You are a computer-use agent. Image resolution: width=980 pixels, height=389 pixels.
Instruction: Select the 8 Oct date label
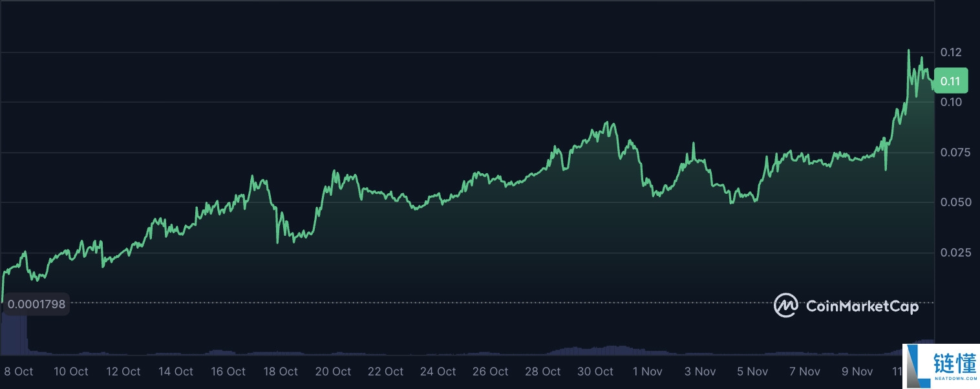pos(19,372)
